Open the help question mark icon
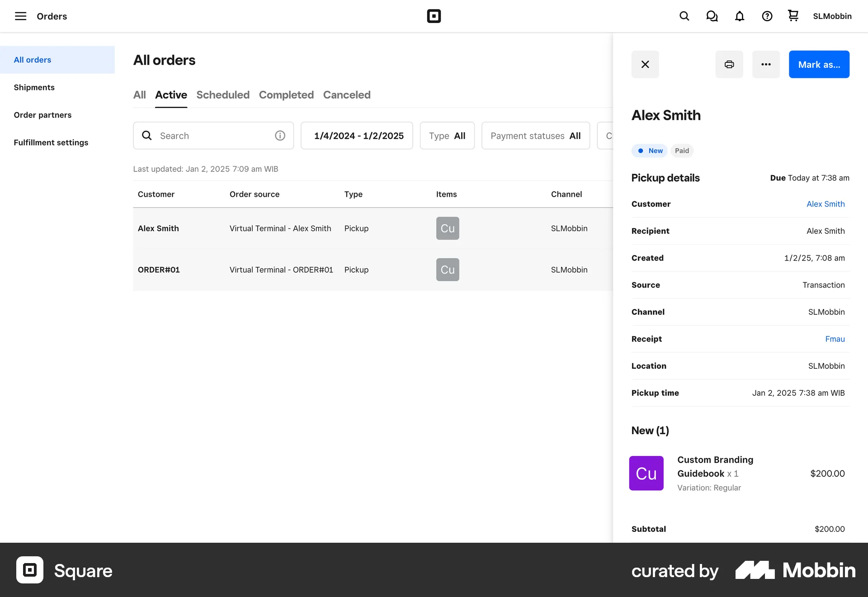This screenshot has width=868, height=597. 767,16
